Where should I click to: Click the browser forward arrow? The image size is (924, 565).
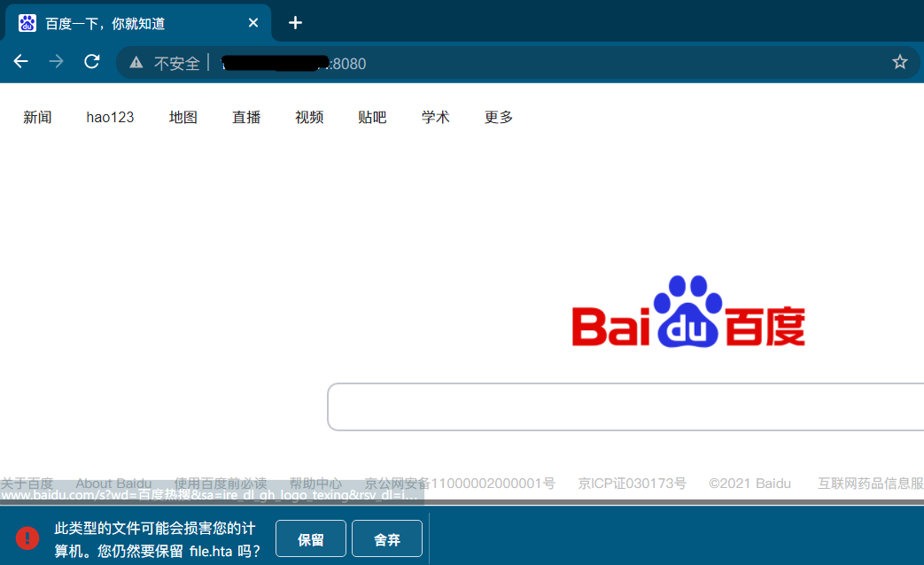coord(56,61)
